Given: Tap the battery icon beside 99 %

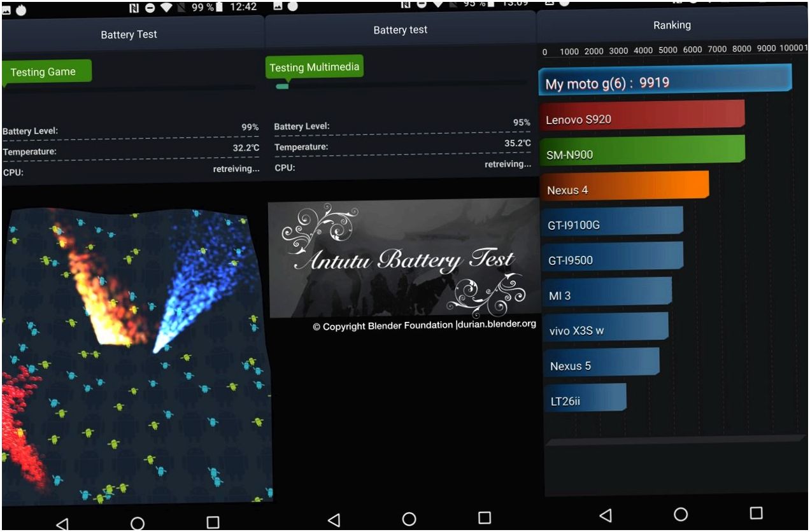Looking at the screenshot, I should [220, 8].
